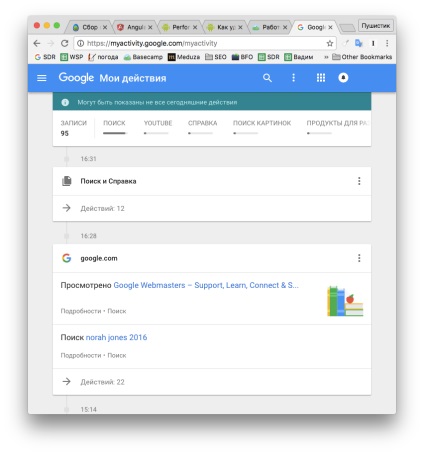Screen dimensions: 424x454
Task: Open the Google Webmasters link
Action: point(206,285)
